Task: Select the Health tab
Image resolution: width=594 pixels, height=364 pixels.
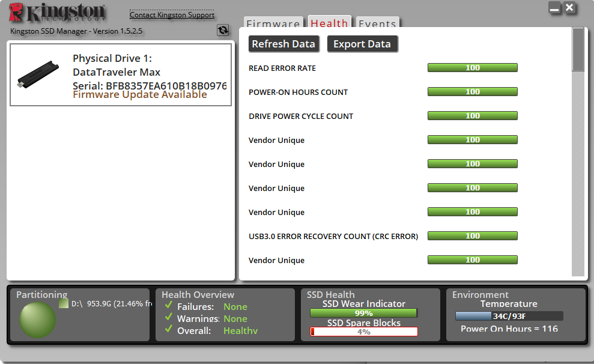Action: [x=329, y=23]
